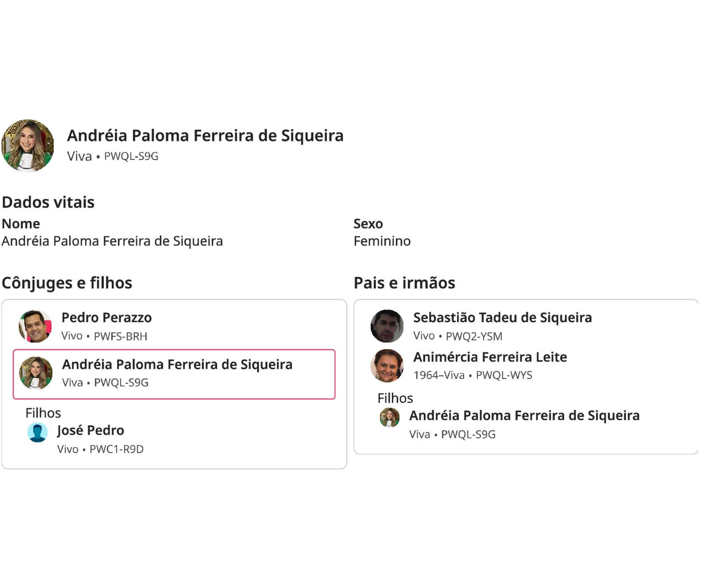Click the Pais e irmãos section heading
This screenshot has height=588, width=701.
point(404,283)
